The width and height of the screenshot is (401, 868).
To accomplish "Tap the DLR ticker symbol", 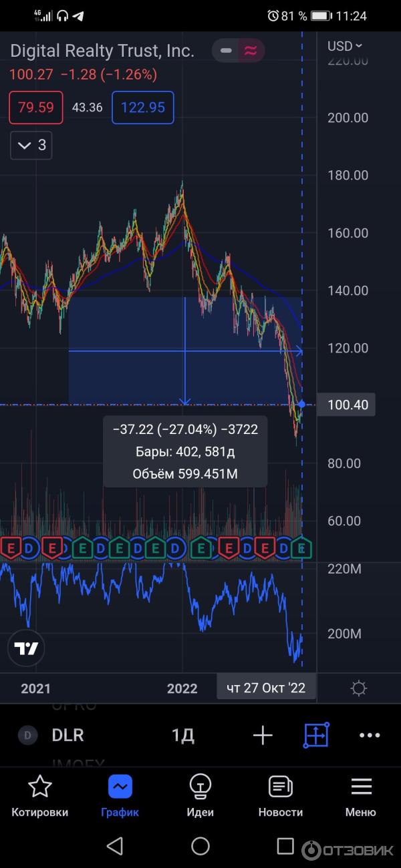I will coord(68,735).
